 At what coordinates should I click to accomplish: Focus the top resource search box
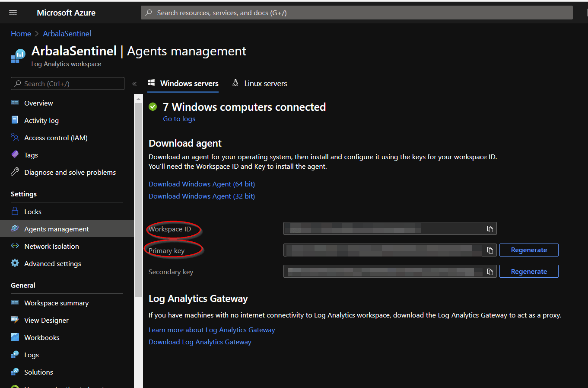357,13
